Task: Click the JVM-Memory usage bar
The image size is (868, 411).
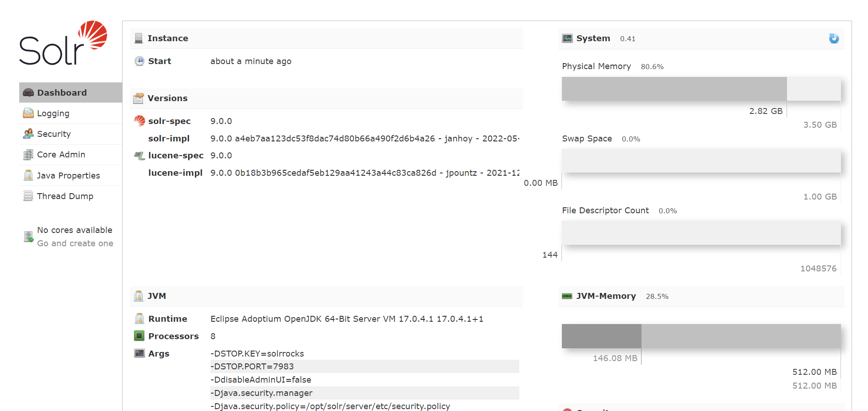Action: coord(701,336)
